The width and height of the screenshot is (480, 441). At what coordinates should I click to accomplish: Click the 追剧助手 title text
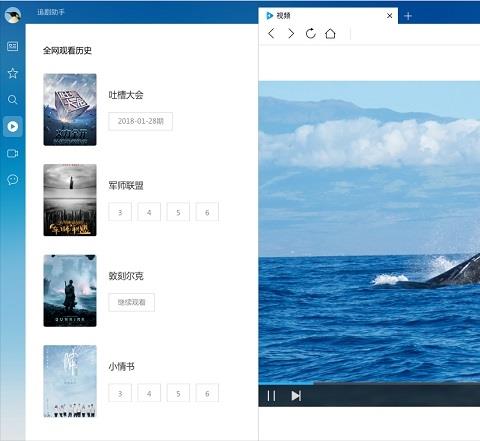(x=51, y=12)
